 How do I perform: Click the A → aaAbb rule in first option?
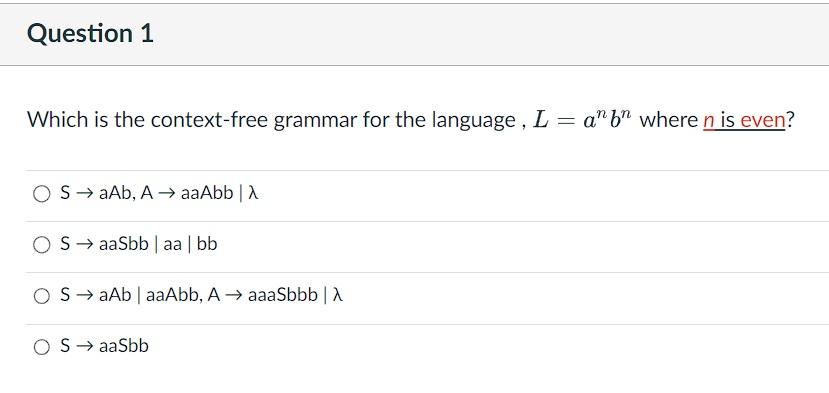[x=187, y=194]
